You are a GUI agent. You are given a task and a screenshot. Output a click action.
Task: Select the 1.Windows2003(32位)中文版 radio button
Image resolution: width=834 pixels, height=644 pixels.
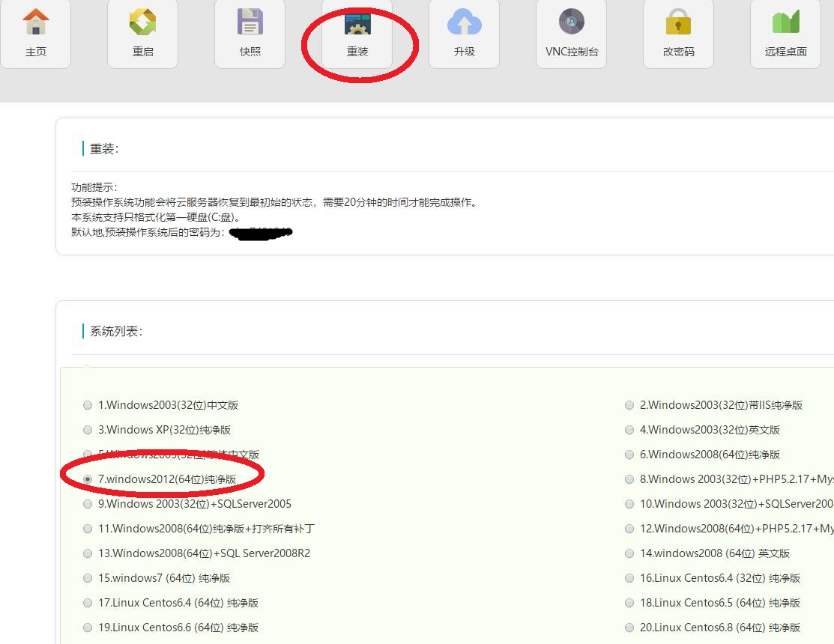click(88, 405)
